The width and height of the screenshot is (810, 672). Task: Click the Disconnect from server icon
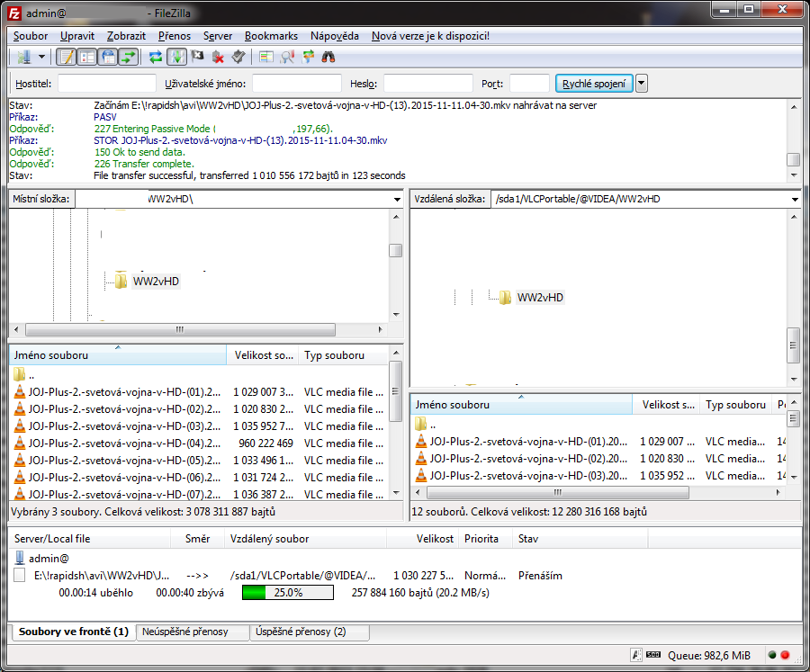pyautogui.click(x=218, y=58)
